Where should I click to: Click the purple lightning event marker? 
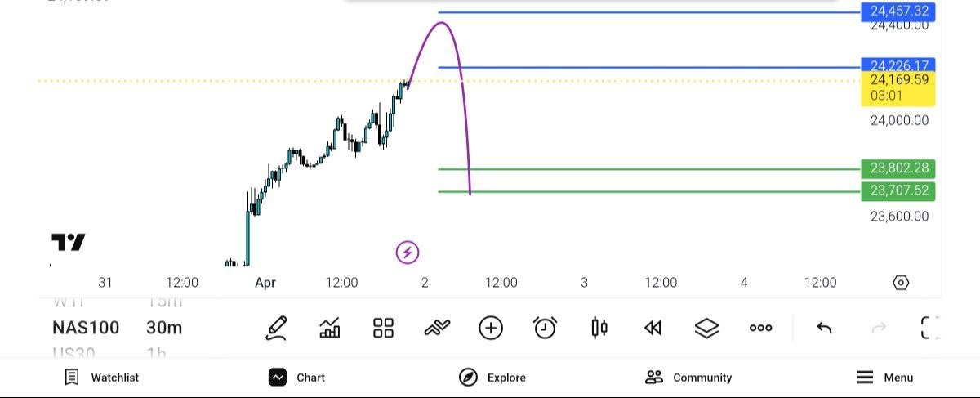click(x=408, y=253)
